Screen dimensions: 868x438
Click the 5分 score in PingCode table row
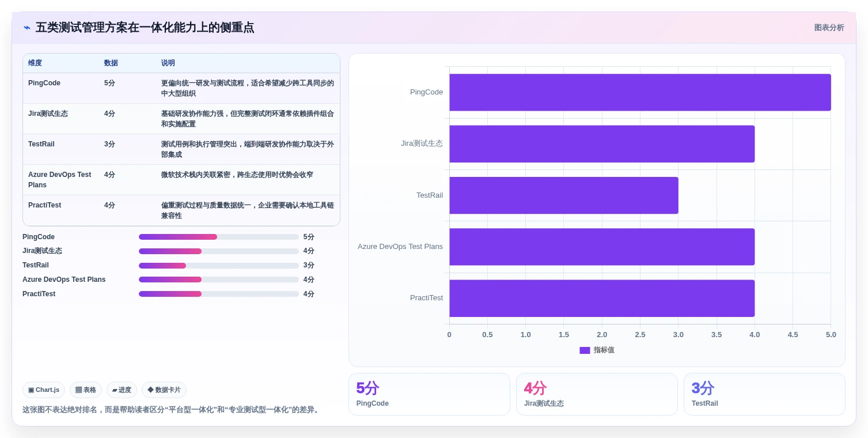coord(109,83)
